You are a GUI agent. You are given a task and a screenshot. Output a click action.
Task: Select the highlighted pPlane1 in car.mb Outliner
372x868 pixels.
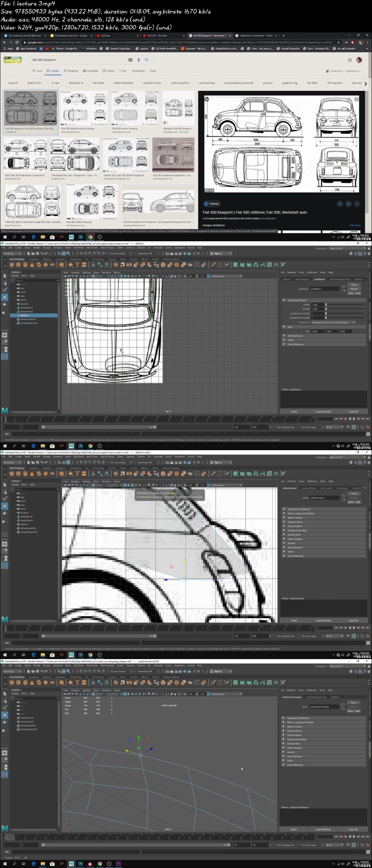tap(34, 315)
